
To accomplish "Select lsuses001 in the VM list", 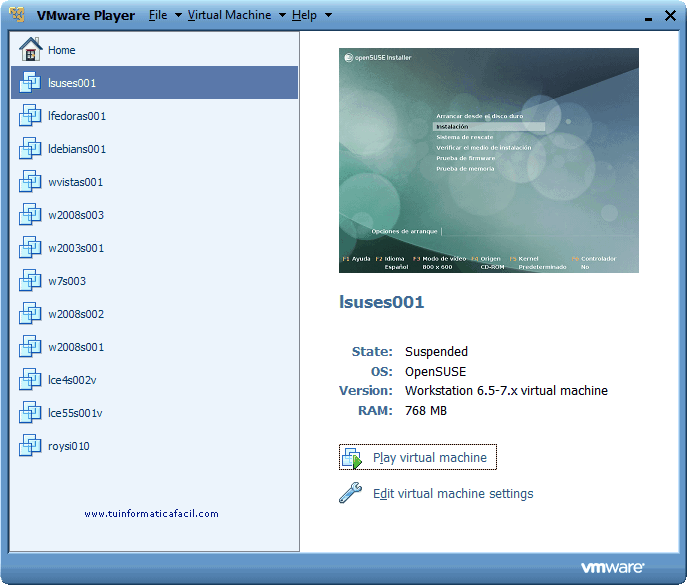I will pos(154,82).
